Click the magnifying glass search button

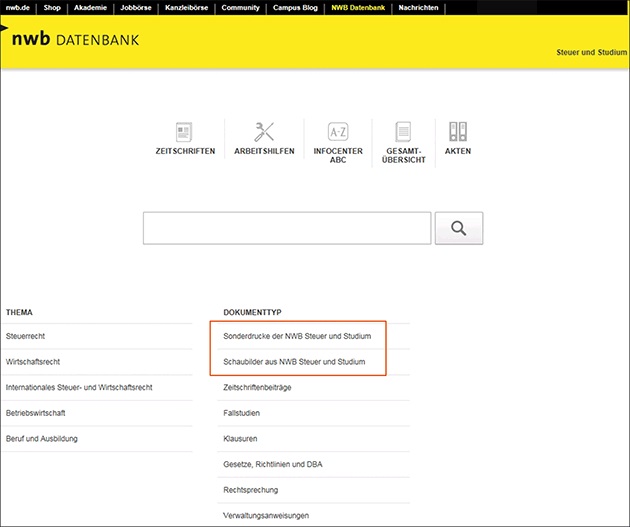pyautogui.click(x=459, y=228)
